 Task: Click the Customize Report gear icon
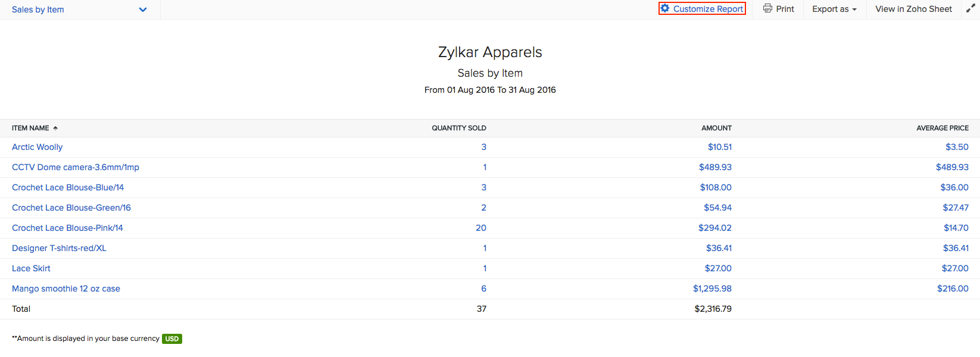665,8
